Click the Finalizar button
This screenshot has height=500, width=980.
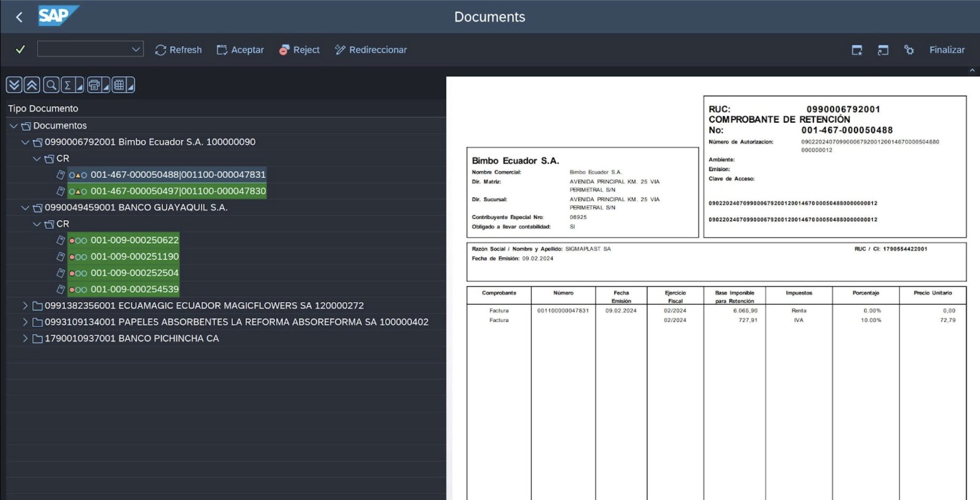pos(947,50)
